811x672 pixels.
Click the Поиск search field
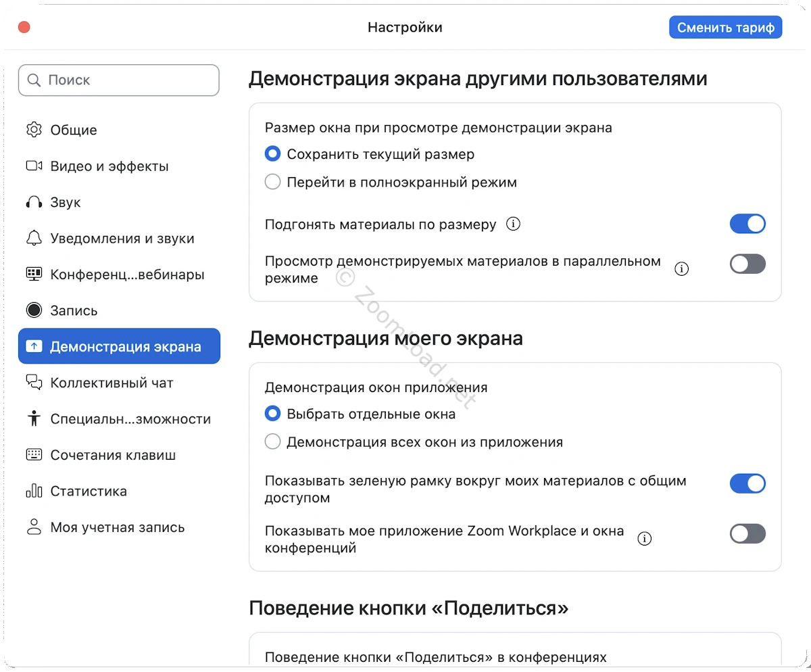click(119, 80)
